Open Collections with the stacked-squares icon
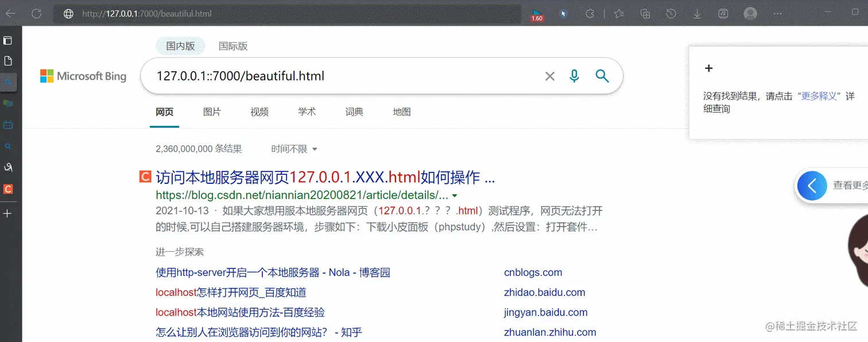Image resolution: width=868 pixels, height=342 pixels. [x=645, y=13]
